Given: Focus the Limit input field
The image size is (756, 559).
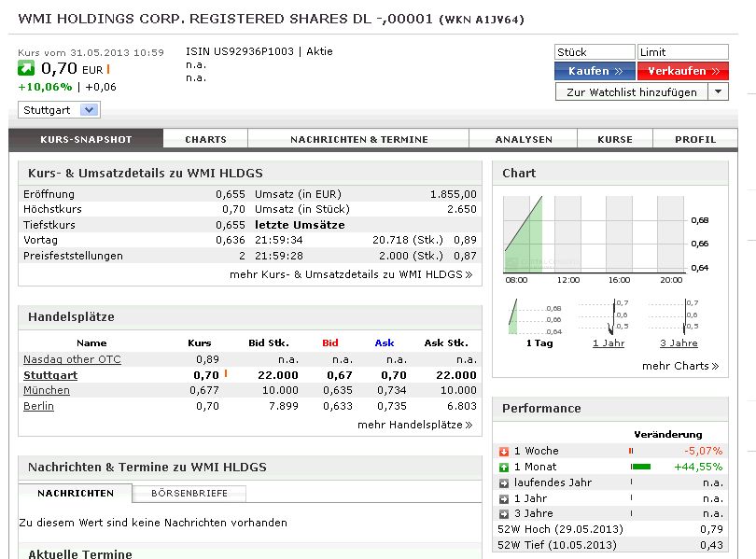Looking at the screenshot, I should (x=682, y=52).
